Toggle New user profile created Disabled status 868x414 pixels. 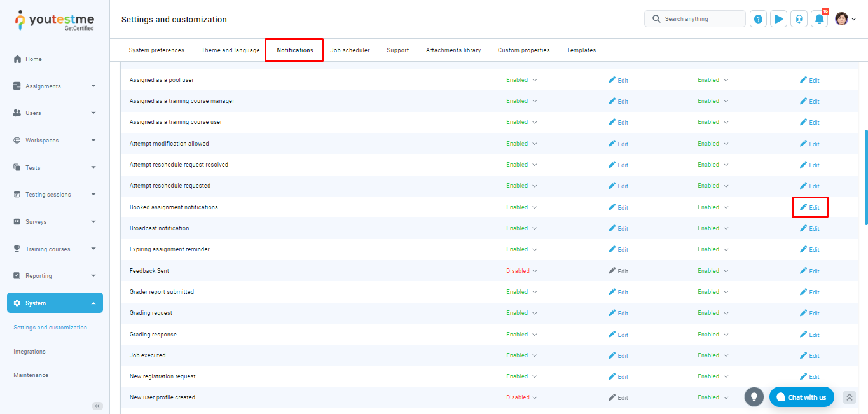click(521, 397)
